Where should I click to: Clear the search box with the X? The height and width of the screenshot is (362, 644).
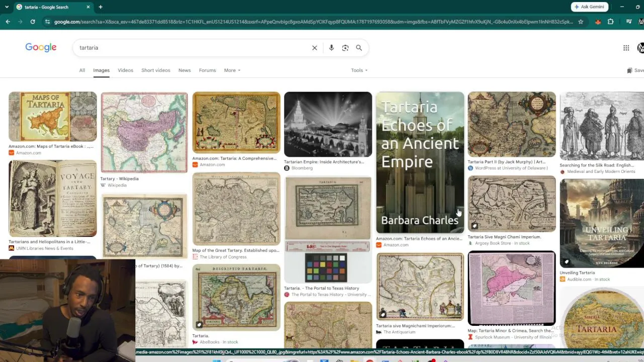(x=314, y=48)
